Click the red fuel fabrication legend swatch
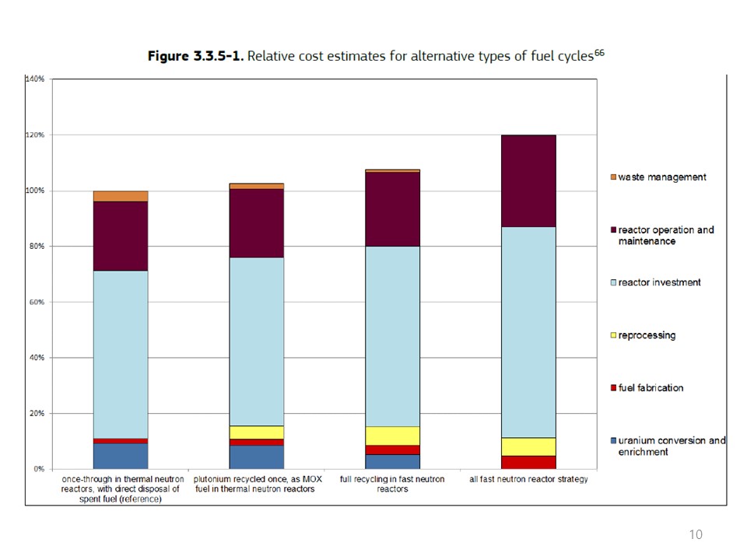This screenshot has width=747, height=560. 612,388
